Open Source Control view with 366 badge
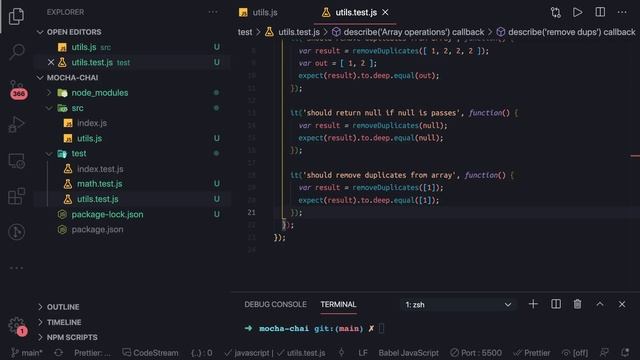640x360 pixels. [17, 89]
